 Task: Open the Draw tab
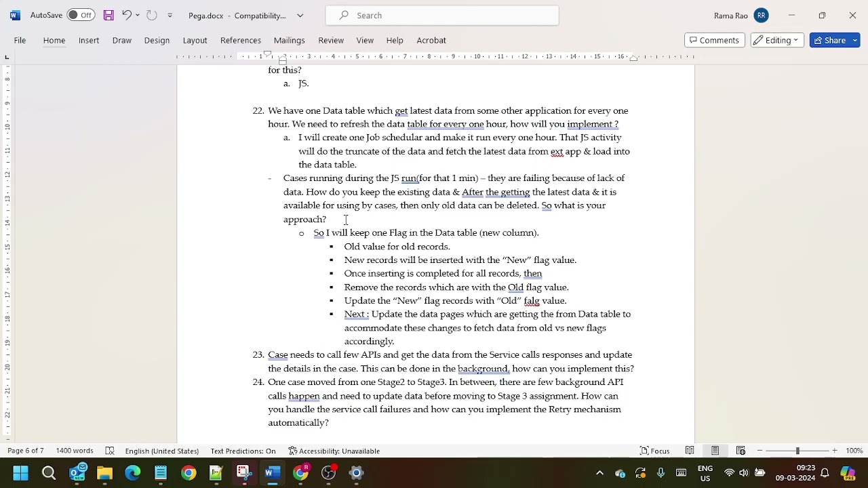click(122, 40)
